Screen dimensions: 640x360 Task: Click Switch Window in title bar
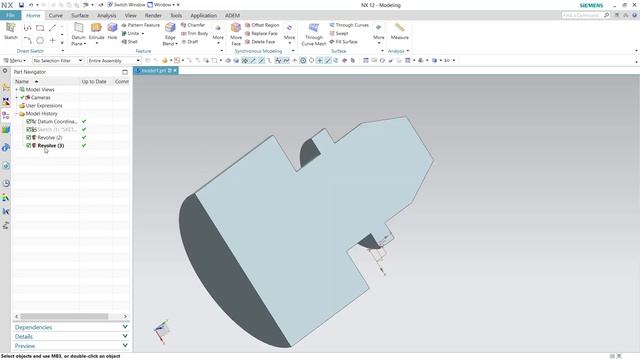[x=126, y=5]
